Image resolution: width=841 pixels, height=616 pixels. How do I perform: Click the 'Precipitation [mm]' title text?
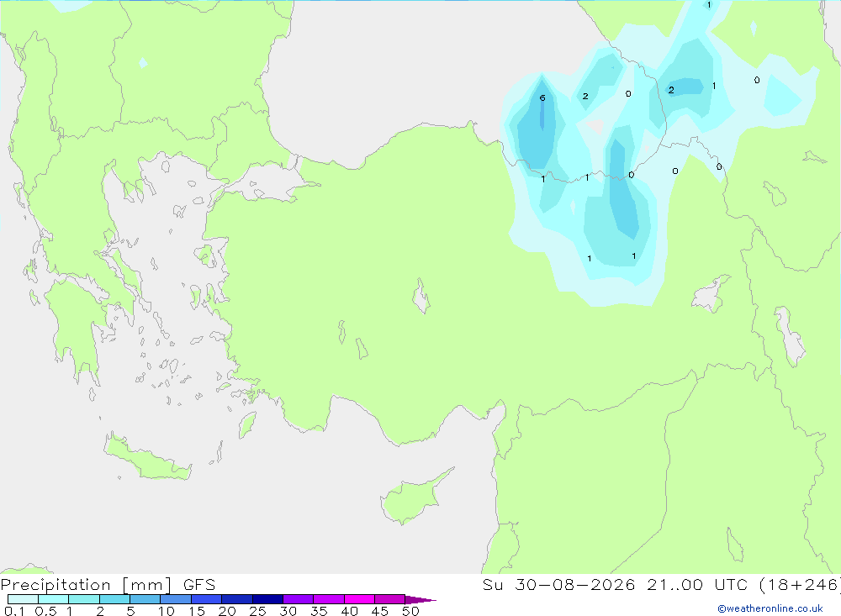pos(86,585)
